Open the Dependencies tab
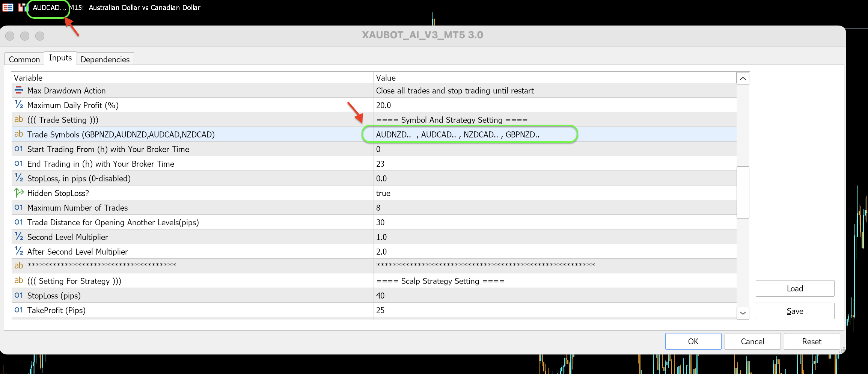 pos(105,59)
